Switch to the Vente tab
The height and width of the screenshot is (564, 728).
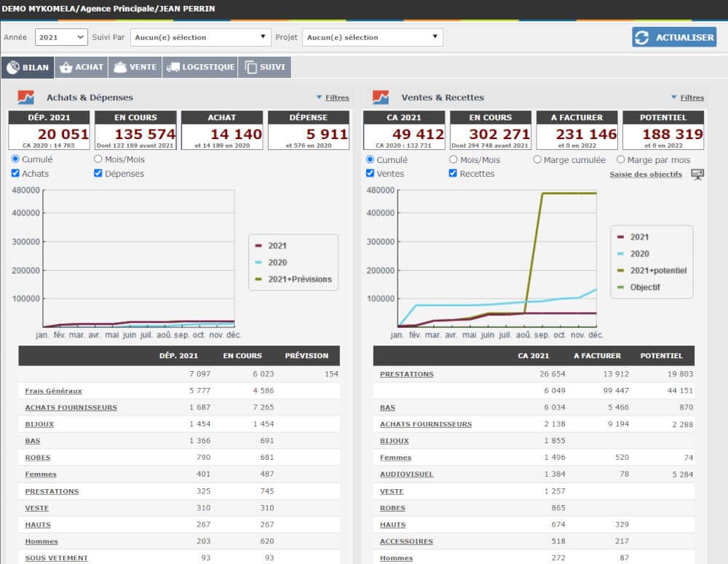pos(135,67)
